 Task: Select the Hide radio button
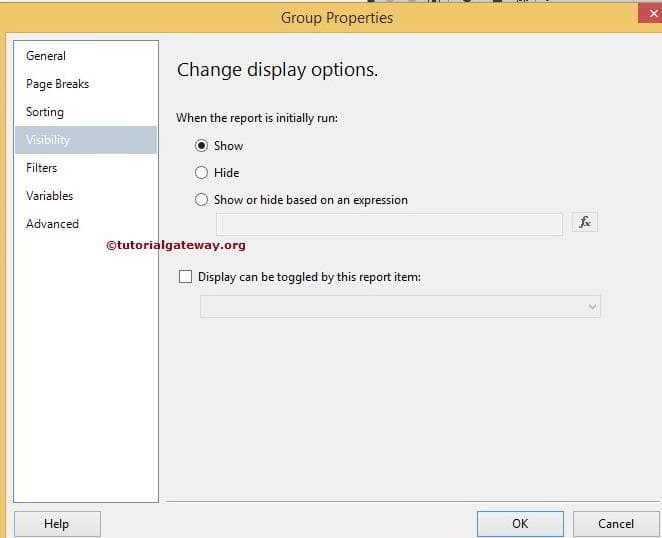pyautogui.click(x=201, y=172)
